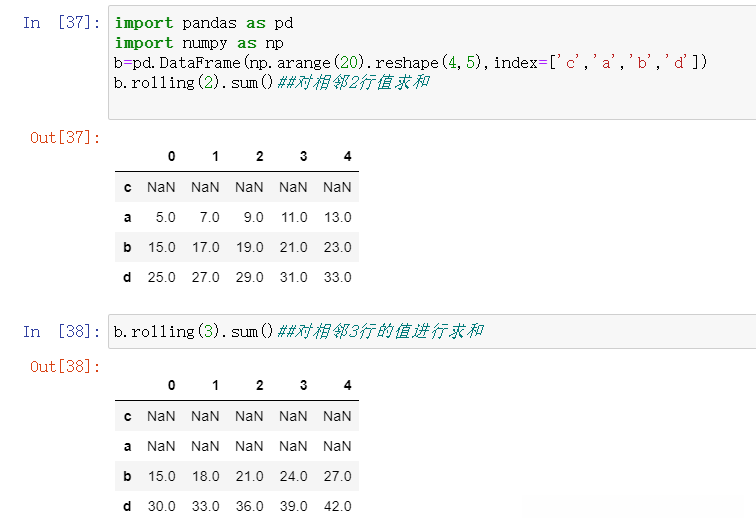Click column header 2 in Out[37] table
756x524 pixels.
click(x=259, y=156)
